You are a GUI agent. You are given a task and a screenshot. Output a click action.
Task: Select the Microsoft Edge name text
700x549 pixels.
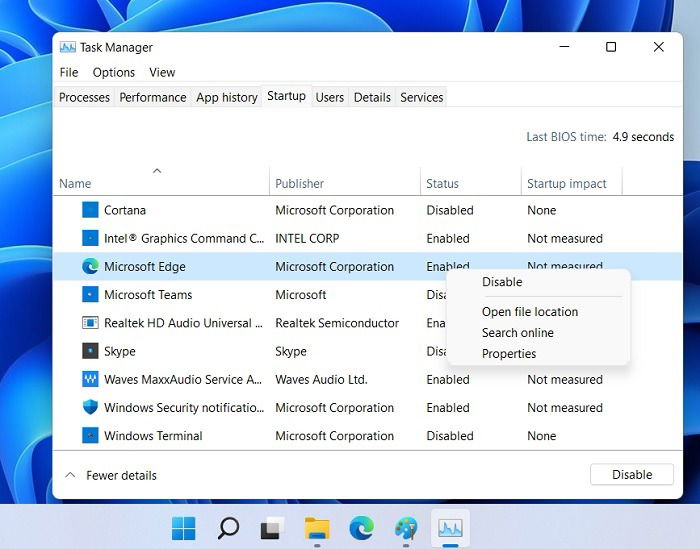145,266
